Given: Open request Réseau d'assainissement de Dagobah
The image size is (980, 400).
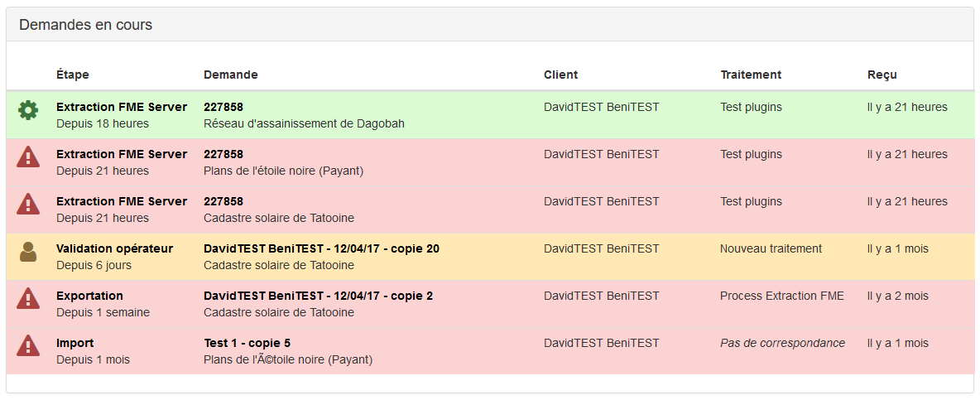Looking at the screenshot, I should (304, 123).
